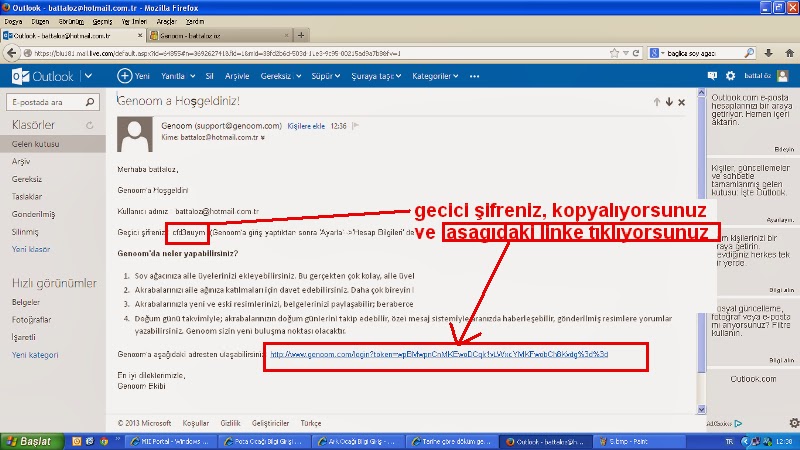This screenshot has width=800, height=450.
Task: Archive the message with Arşivle
Action: pyautogui.click(x=237, y=76)
